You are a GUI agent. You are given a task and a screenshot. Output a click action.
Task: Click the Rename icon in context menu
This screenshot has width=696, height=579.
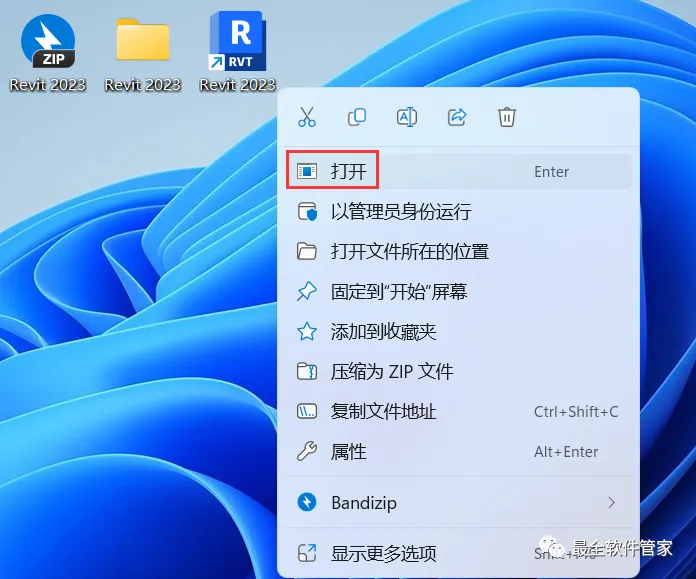click(x=407, y=117)
